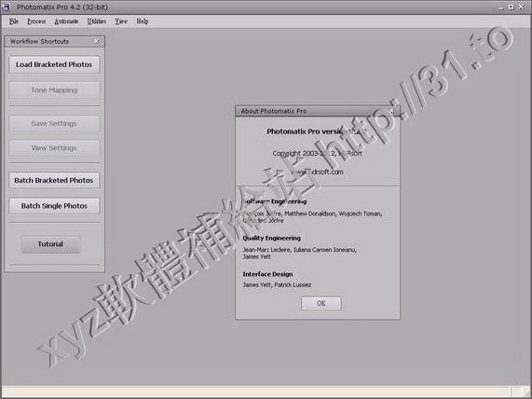Click the Interface Design heading
Screen dimensions: 532x399
click(267, 274)
